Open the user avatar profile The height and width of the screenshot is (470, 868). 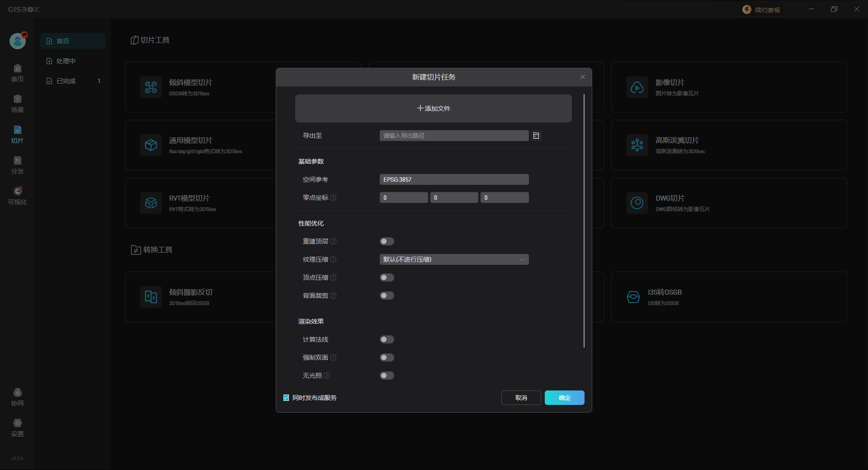tap(18, 41)
